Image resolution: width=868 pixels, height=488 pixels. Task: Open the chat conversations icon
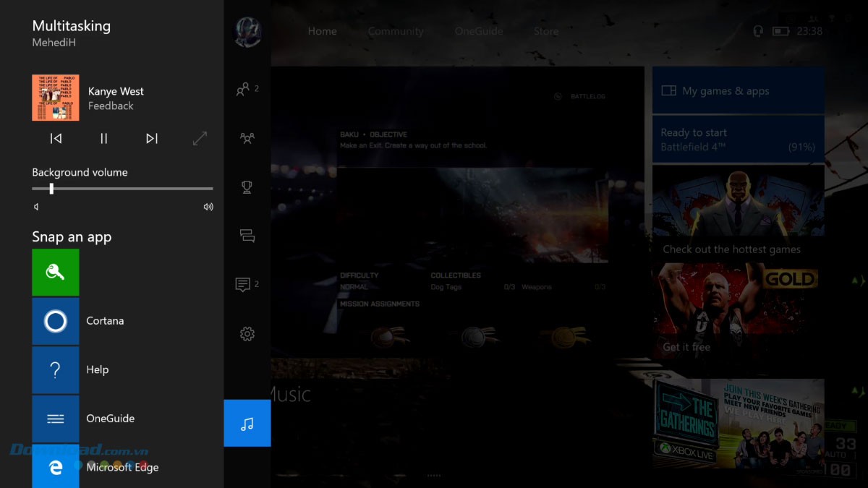coord(247,235)
